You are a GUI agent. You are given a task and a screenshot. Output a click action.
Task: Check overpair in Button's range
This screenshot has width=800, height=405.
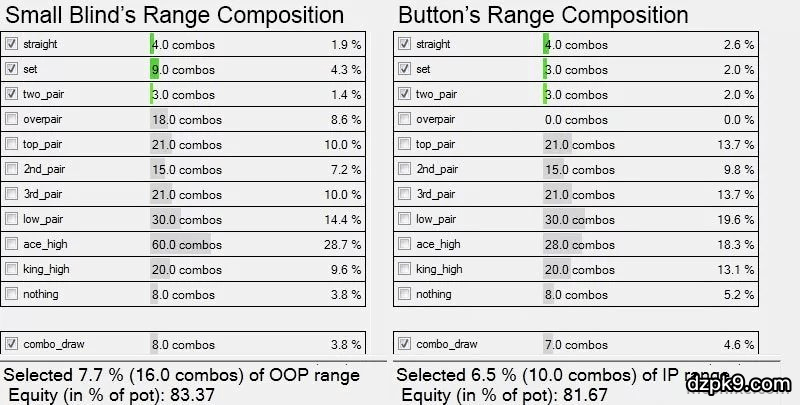click(x=404, y=119)
